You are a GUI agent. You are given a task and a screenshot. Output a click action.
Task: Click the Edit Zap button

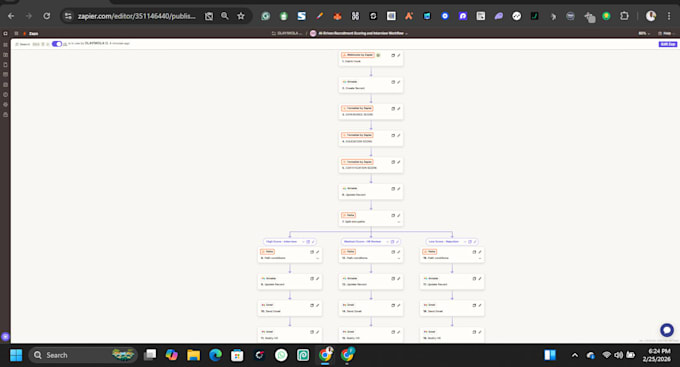point(667,44)
